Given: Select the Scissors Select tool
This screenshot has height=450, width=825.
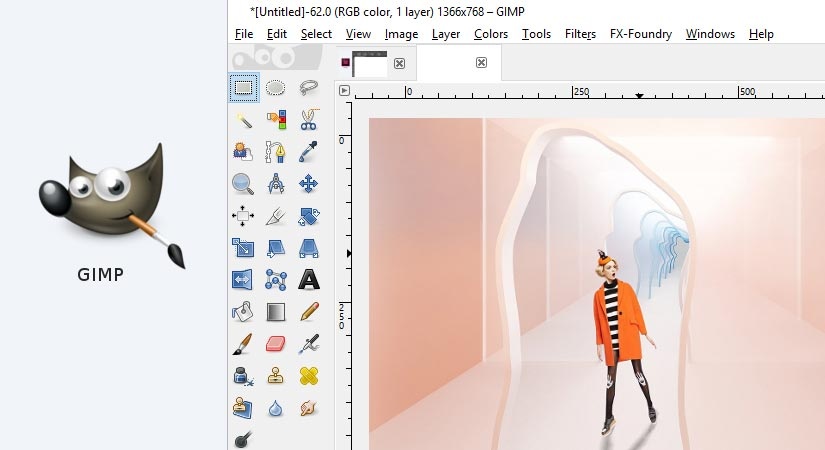Looking at the screenshot, I should pyautogui.click(x=308, y=120).
